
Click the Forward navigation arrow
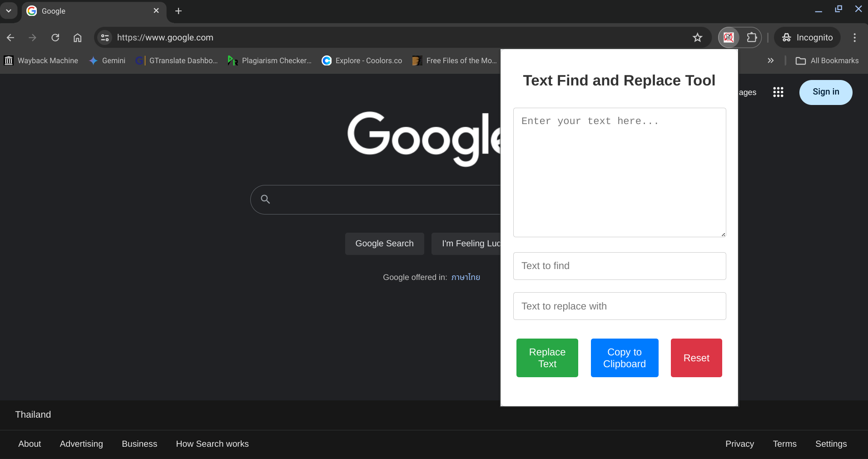[x=32, y=38]
